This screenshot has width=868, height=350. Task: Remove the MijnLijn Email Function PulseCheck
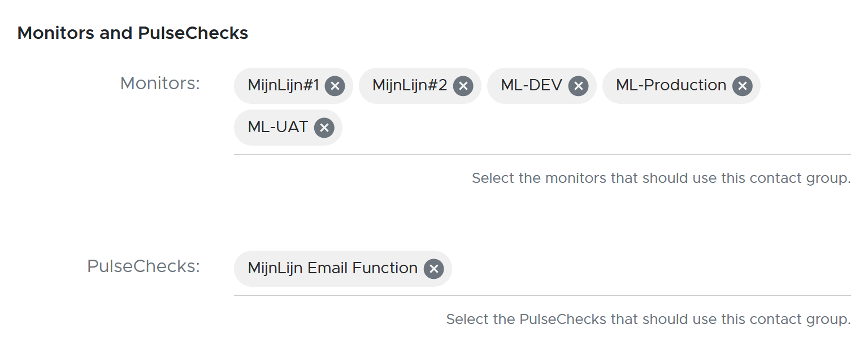click(433, 269)
